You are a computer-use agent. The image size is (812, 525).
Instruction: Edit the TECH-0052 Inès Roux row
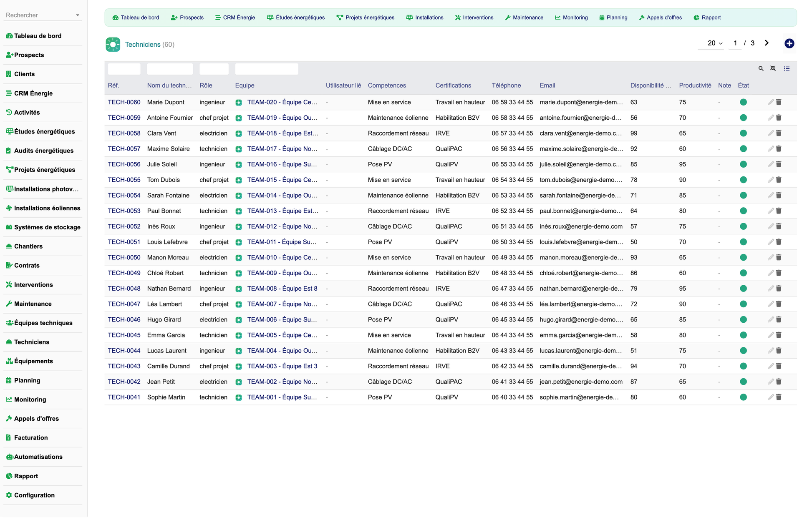(x=771, y=226)
